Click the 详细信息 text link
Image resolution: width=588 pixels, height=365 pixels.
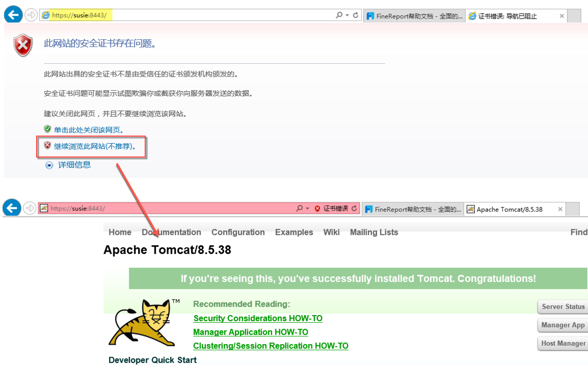point(74,165)
